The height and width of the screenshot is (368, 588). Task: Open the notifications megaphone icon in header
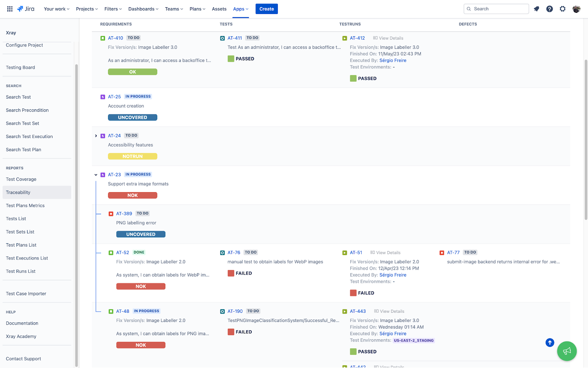tap(537, 9)
